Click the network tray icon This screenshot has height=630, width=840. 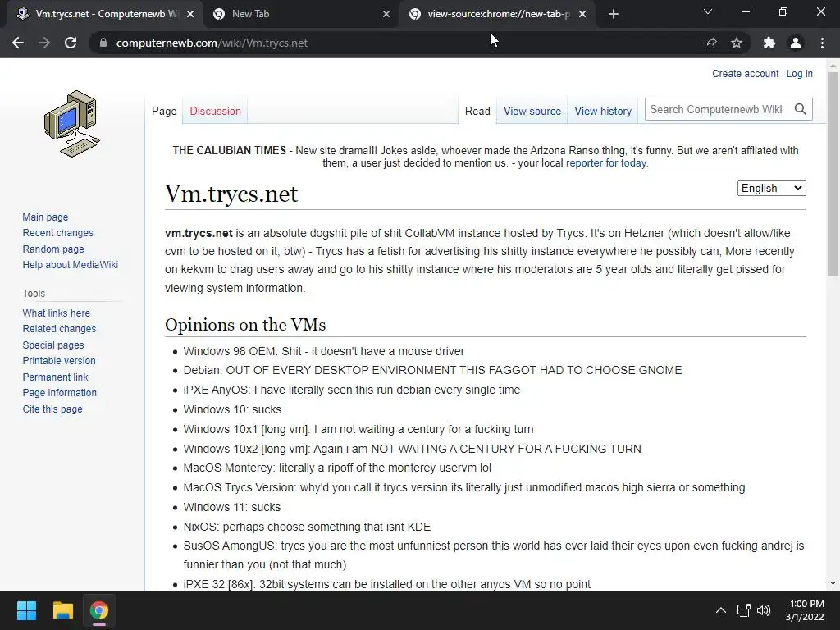(743, 610)
